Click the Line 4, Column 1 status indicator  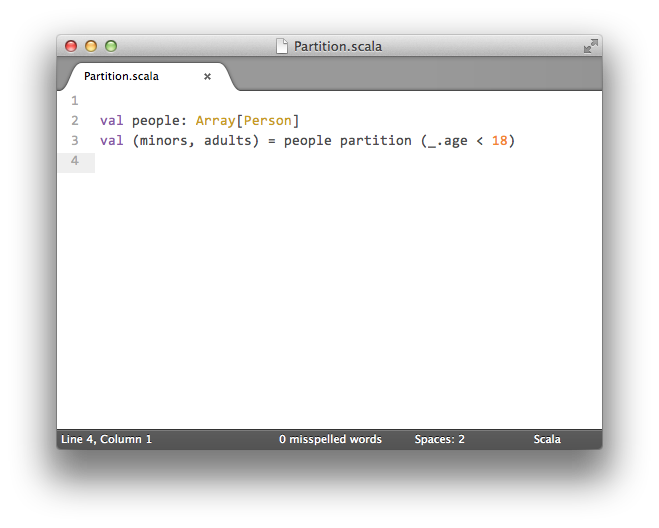pos(106,439)
